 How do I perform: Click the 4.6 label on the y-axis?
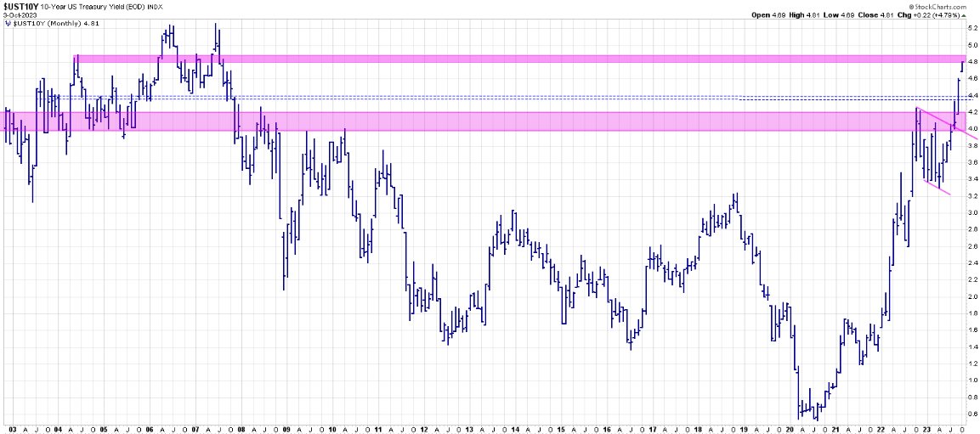(x=972, y=79)
